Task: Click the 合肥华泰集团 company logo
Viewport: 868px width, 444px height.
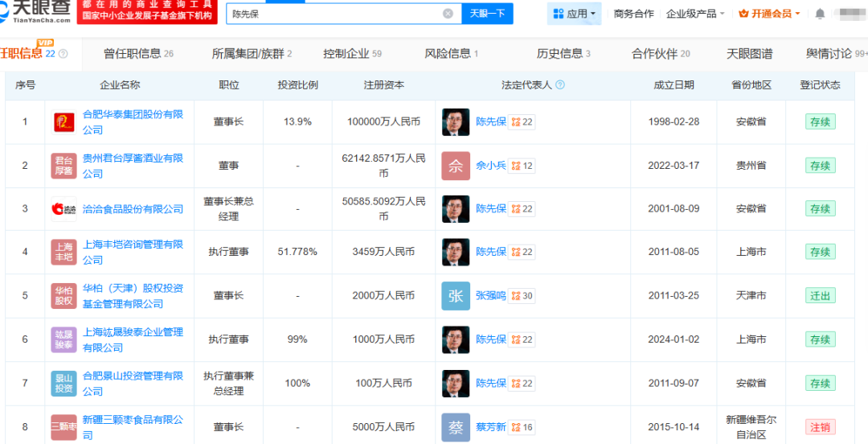Action: click(x=63, y=122)
